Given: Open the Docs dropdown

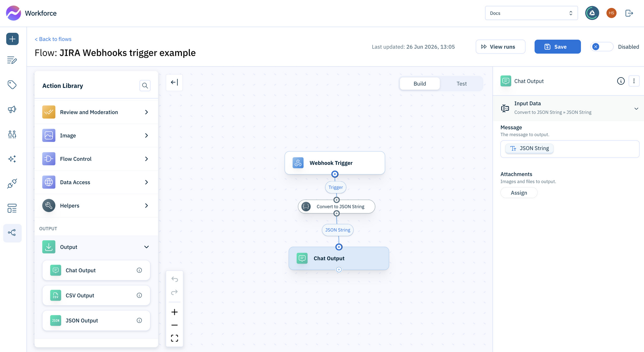Looking at the screenshot, I should point(531,13).
